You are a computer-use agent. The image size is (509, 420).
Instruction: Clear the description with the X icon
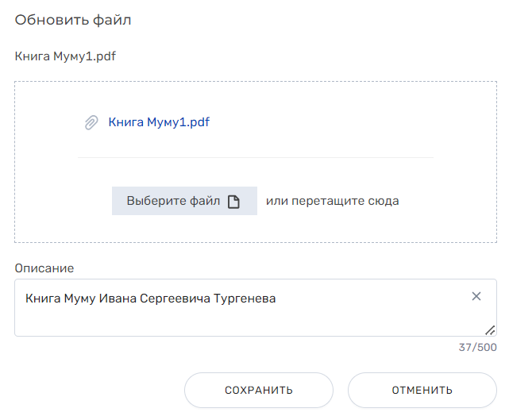click(x=476, y=296)
